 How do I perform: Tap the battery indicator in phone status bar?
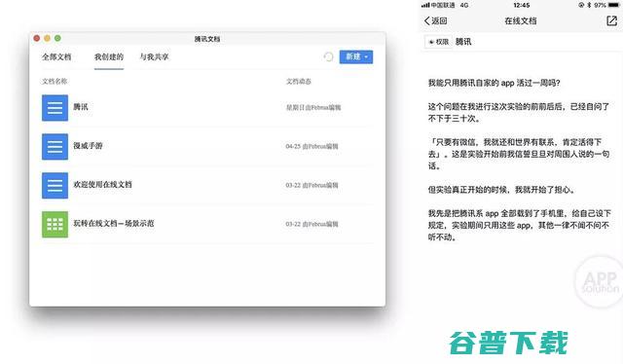tap(613, 5)
